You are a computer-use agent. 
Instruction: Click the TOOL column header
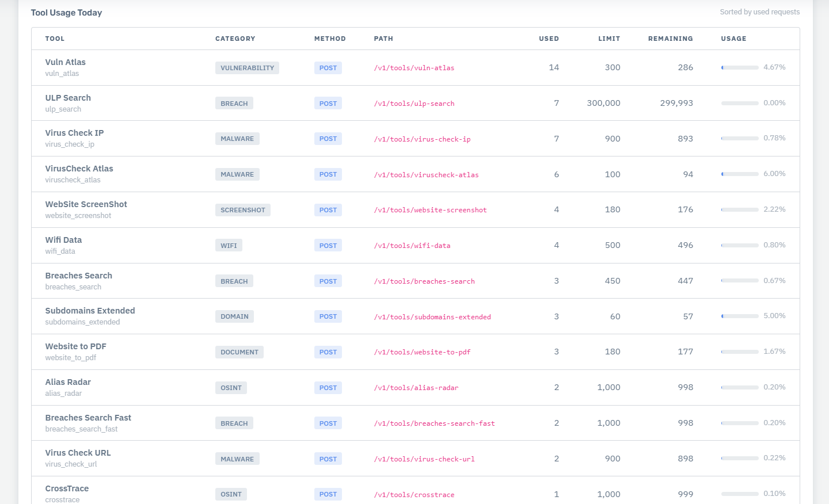click(x=55, y=39)
